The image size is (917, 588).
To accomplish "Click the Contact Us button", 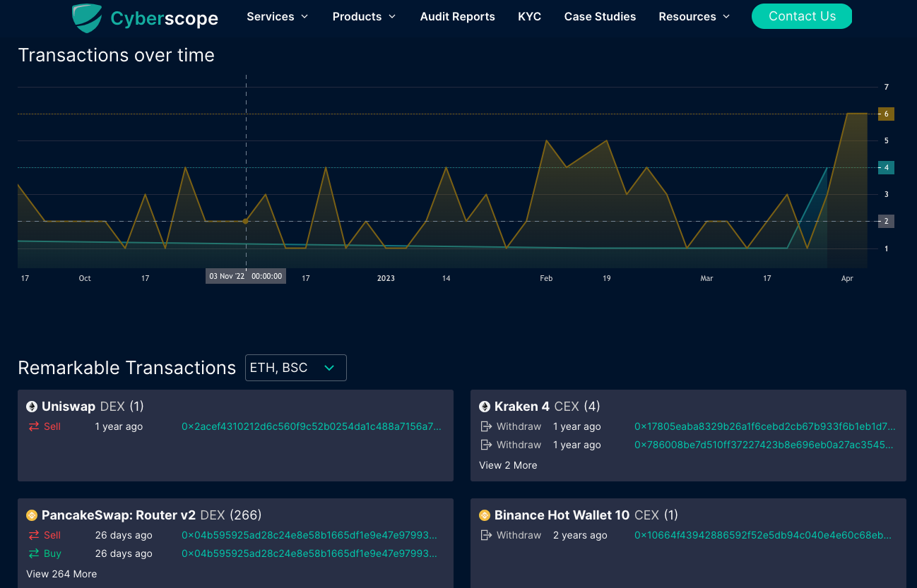I will [802, 16].
